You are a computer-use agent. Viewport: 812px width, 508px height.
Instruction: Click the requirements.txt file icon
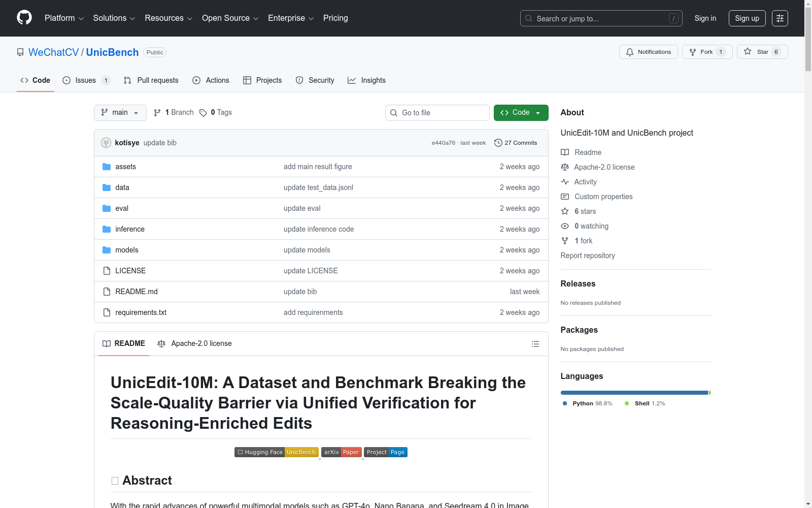tap(107, 312)
